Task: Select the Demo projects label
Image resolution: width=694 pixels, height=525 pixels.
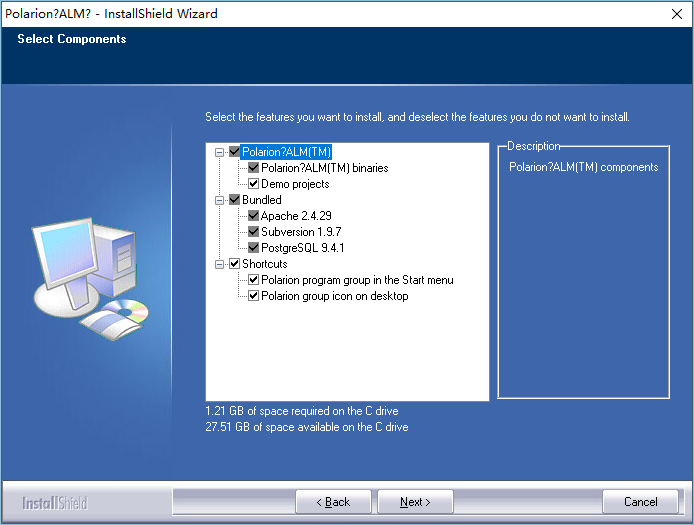Action: [x=295, y=184]
